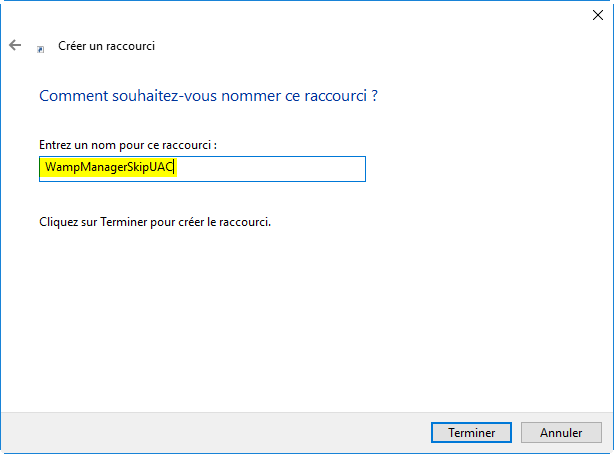Go back using the left arrow

(x=15, y=45)
